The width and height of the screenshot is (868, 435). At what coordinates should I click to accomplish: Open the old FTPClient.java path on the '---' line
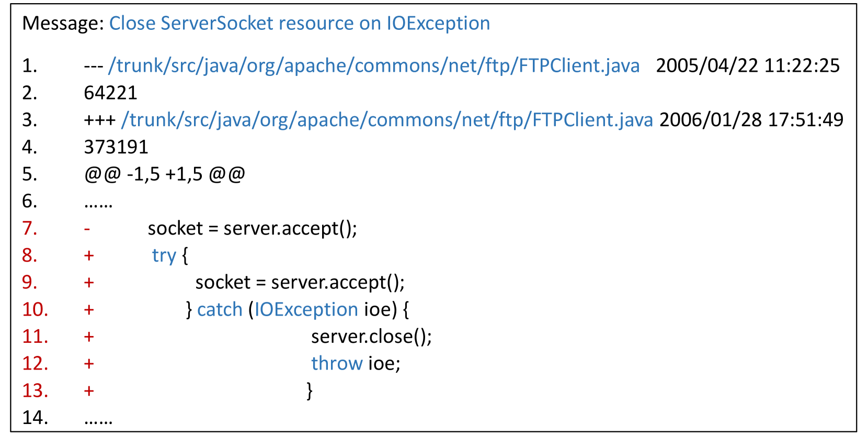pyautogui.click(x=373, y=66)
